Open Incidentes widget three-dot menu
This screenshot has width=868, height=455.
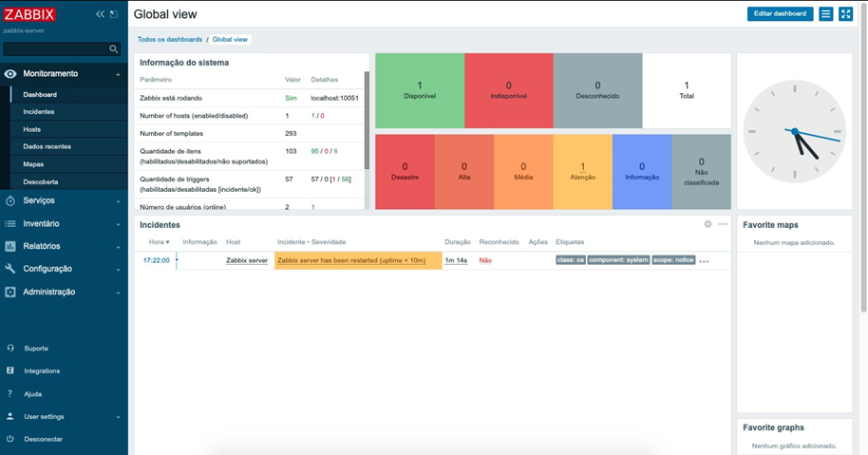tap(723, 224)
